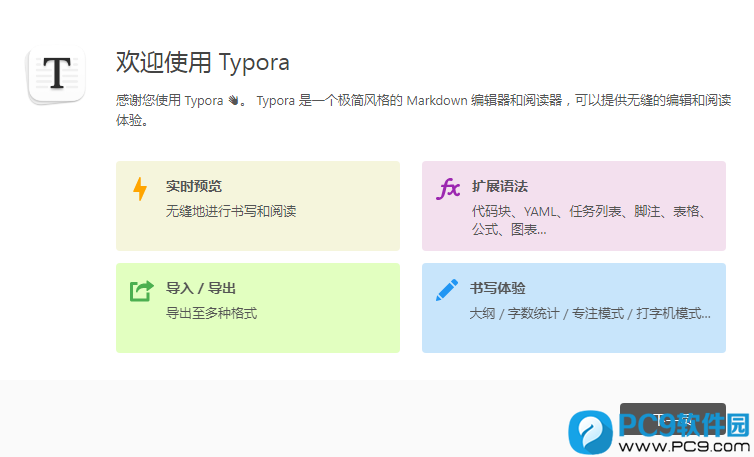Image resolution: width=754 pixels, height=457 pixels.
Task: Click the 大纲 / 字数统计 description text
Action: click(x=590, y=314)
